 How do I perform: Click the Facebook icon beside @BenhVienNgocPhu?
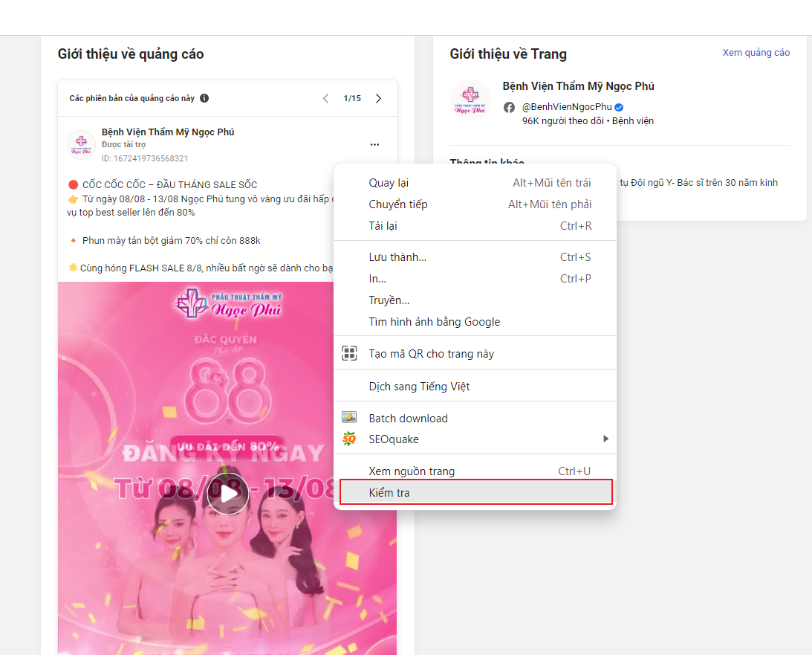click(x=509, y=107)
